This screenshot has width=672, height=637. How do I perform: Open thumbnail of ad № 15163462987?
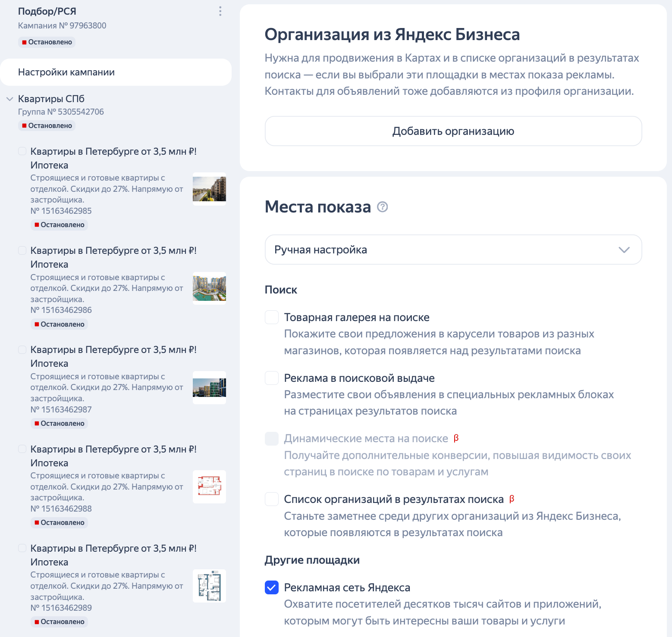coord(209,387)
